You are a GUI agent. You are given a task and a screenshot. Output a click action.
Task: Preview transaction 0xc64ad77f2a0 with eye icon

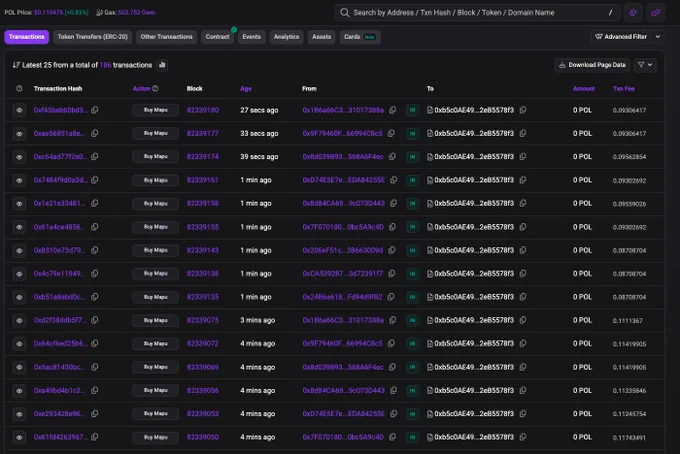19,157
